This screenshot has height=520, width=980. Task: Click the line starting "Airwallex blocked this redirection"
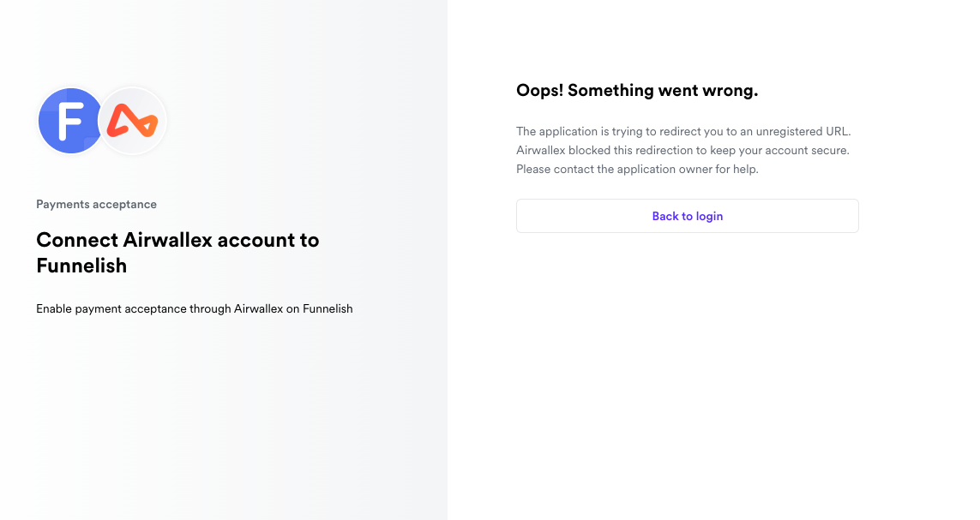coord(682,151)
